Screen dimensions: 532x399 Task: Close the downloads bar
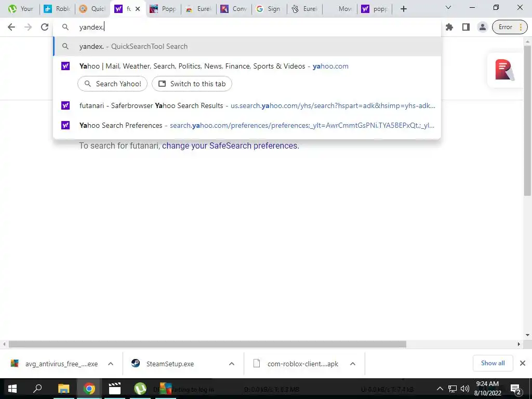(523, 363)
